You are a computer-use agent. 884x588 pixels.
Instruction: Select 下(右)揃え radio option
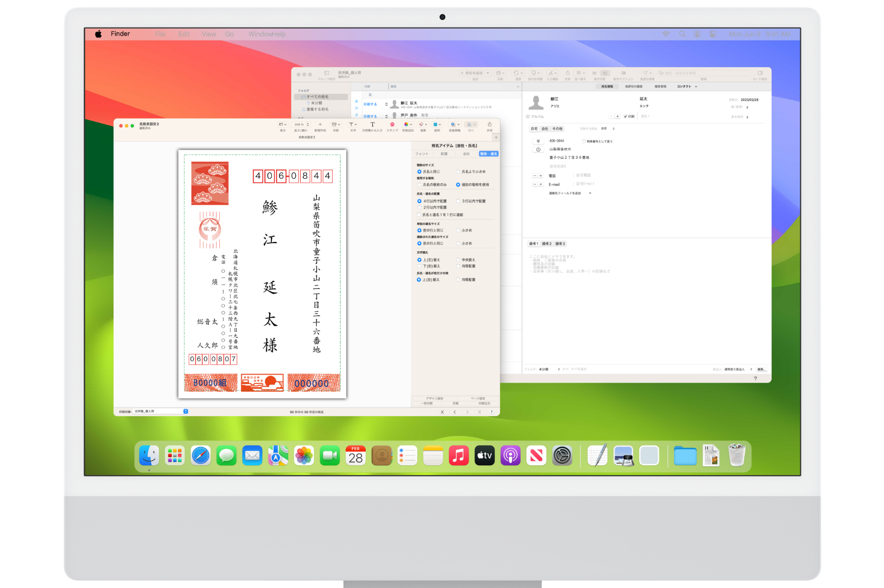(419, 266)
